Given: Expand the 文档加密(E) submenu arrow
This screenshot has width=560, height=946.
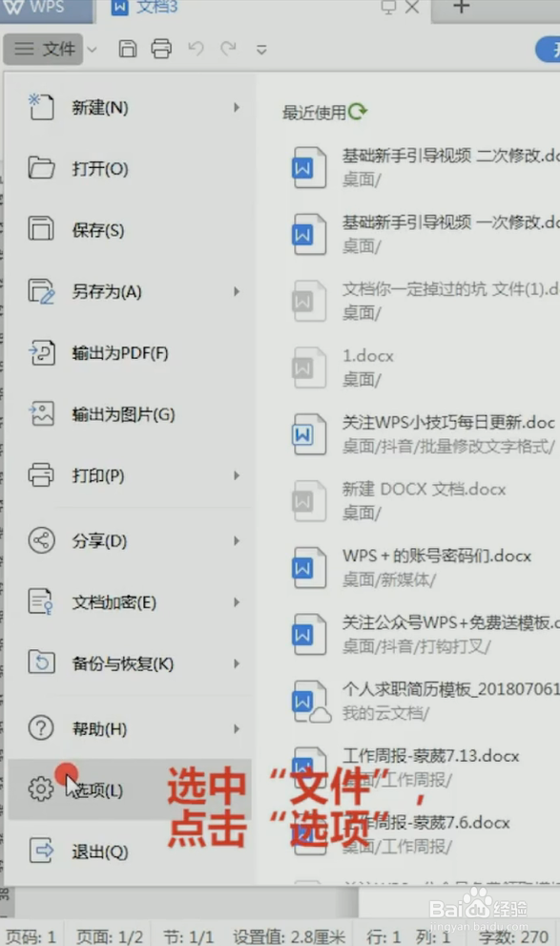Looking at the screenshot, I should tap(237, 602).
